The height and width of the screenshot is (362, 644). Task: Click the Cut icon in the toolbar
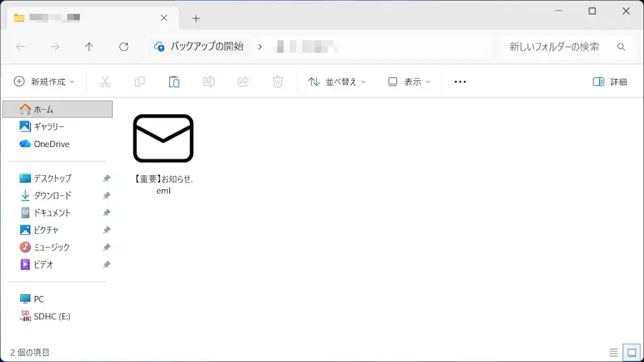click(105, 81)
